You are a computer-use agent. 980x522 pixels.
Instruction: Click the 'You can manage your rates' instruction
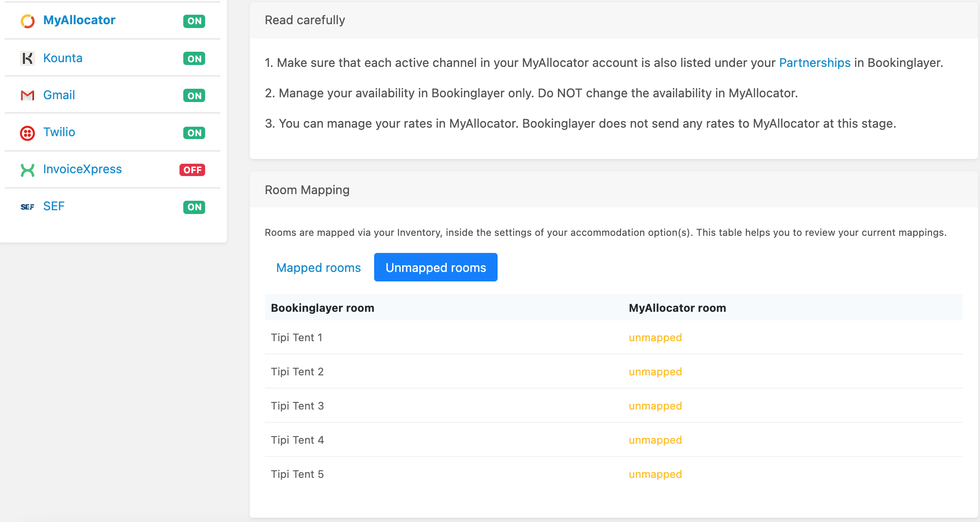(x=580, y=123)
